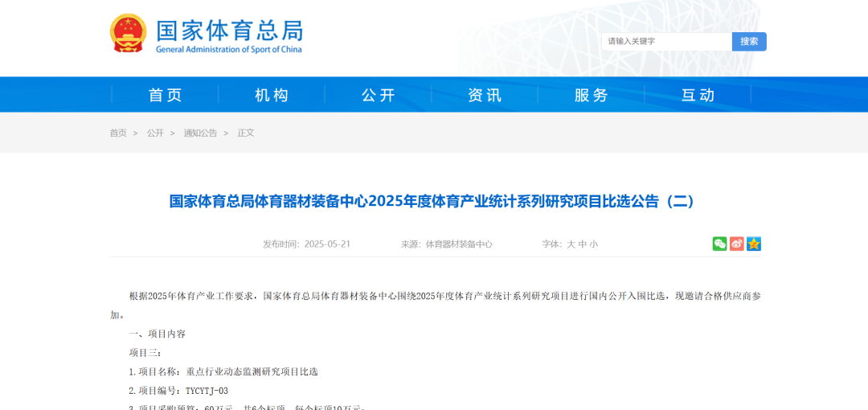Go to 通知公告 in breadcrumb

[x=200, y=133]
